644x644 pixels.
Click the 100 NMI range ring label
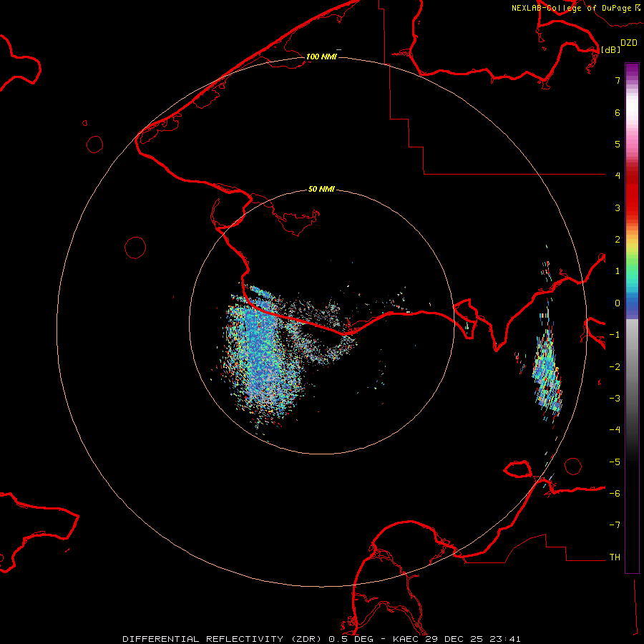click(321, 57)
